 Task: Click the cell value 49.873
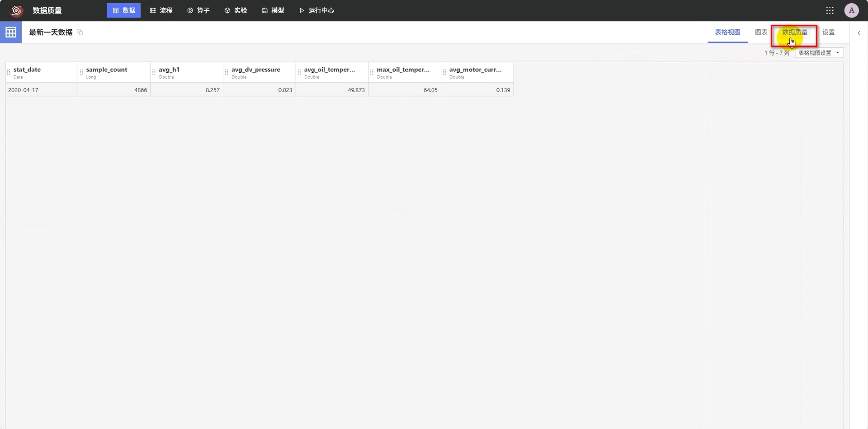click(x=332, y=90)
